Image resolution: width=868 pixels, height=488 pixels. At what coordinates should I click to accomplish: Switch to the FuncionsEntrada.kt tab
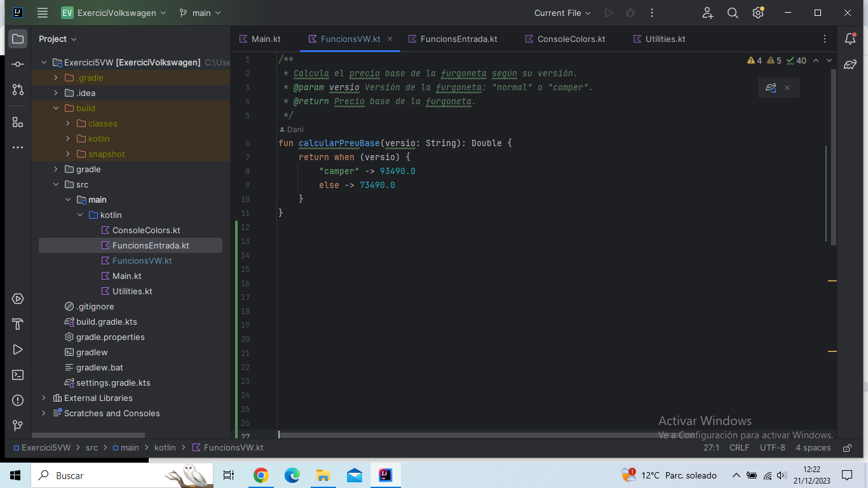452,39
